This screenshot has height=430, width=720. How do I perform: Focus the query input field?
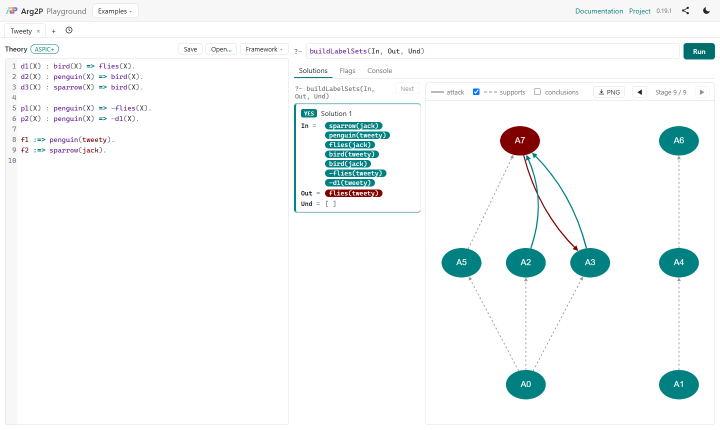(x=493, y=51)
